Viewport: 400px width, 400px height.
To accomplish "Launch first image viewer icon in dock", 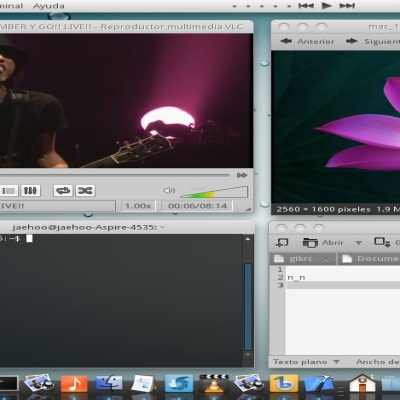I will (39, 383).
